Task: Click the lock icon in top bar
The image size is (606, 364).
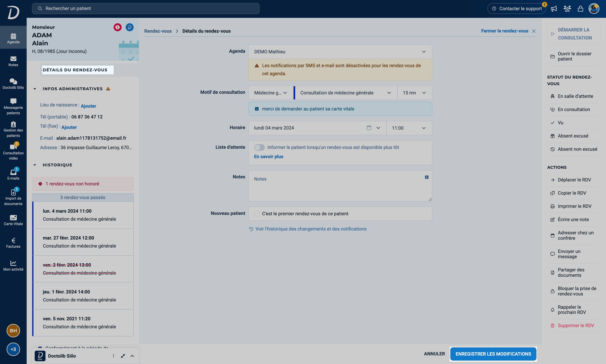Action: click(580, 9)
